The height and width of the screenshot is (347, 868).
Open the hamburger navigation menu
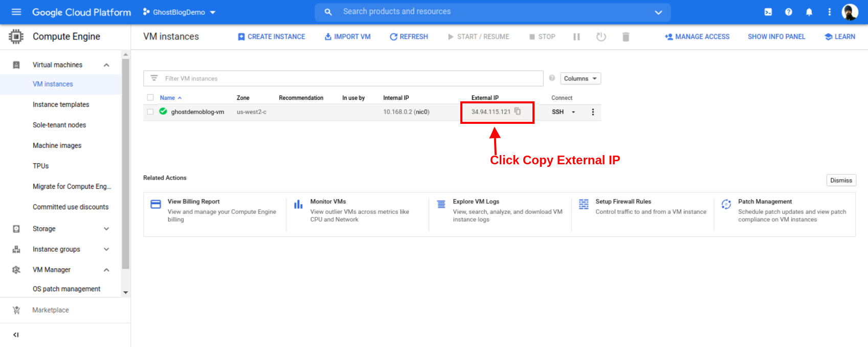point(16,12)
